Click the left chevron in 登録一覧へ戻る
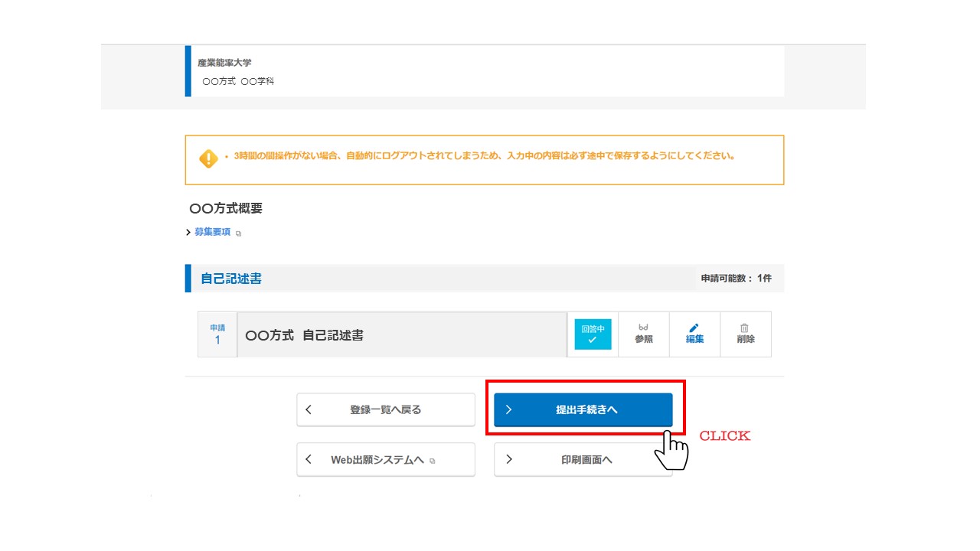980x551 pixels. tap(309, 409)
